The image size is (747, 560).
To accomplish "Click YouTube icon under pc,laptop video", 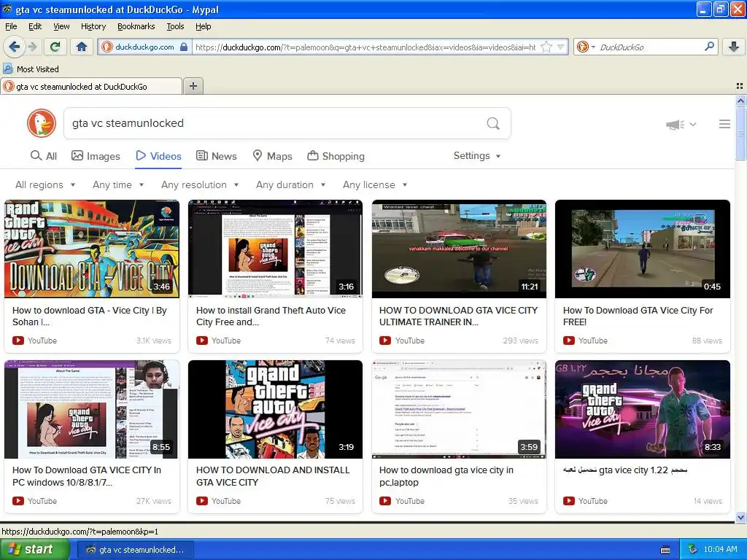I will tap(385, 501).
